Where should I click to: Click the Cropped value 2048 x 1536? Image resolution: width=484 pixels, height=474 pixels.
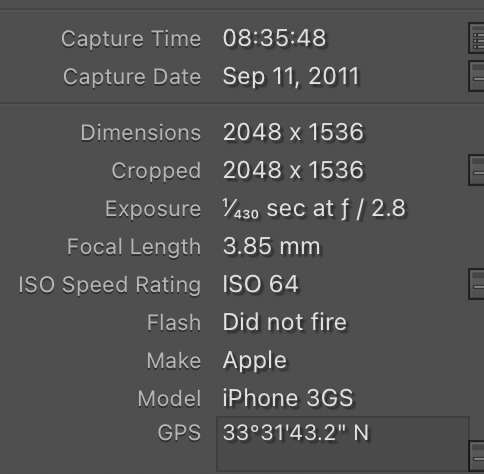[293, 170]
